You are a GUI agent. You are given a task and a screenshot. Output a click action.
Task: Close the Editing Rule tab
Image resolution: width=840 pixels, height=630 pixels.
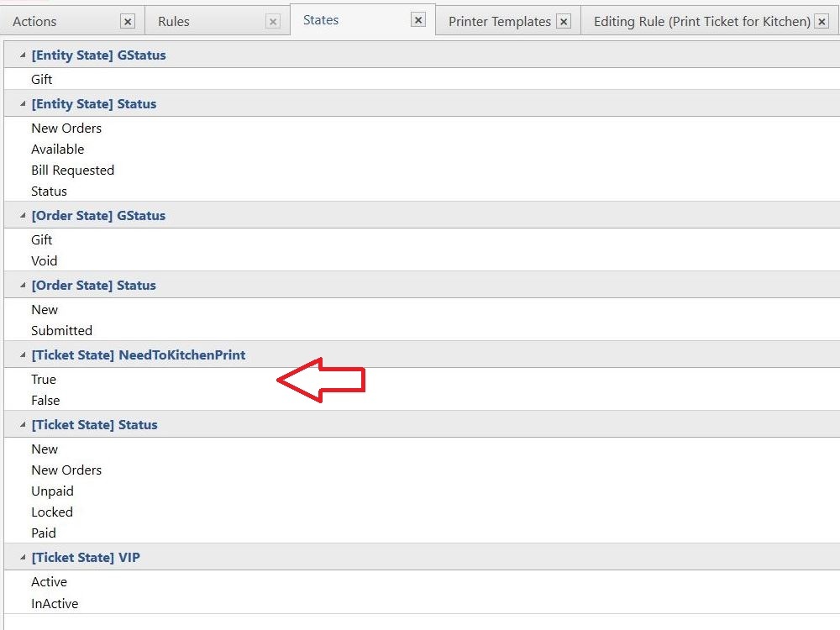click(x=822, y=22)
